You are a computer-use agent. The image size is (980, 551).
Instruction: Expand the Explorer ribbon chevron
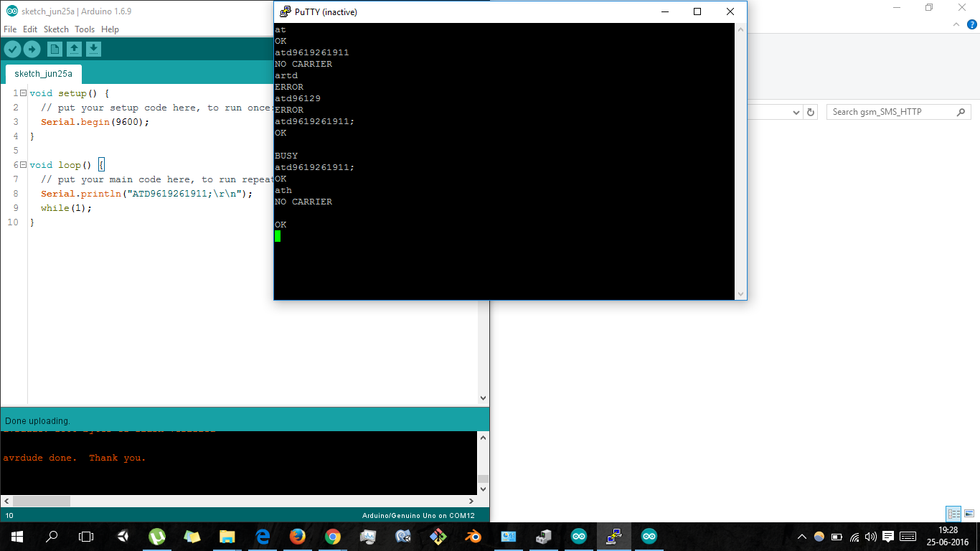tap(956, 24)
